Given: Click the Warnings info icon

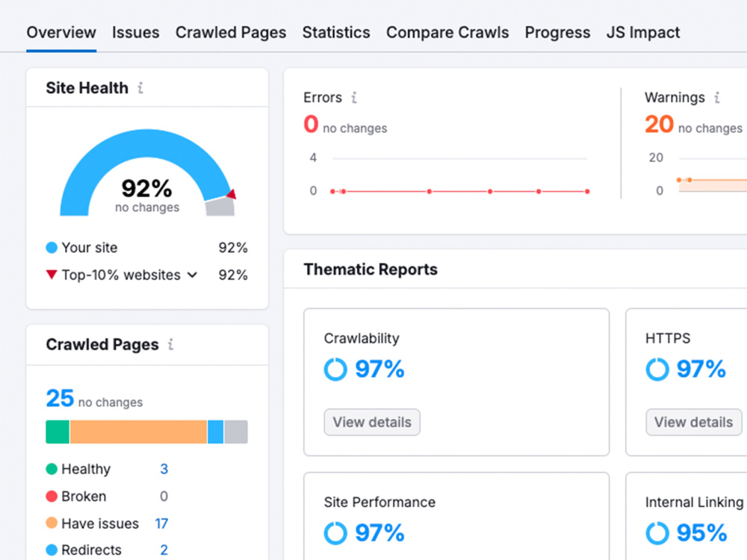Looking at the screenshot, I should 717,98.
